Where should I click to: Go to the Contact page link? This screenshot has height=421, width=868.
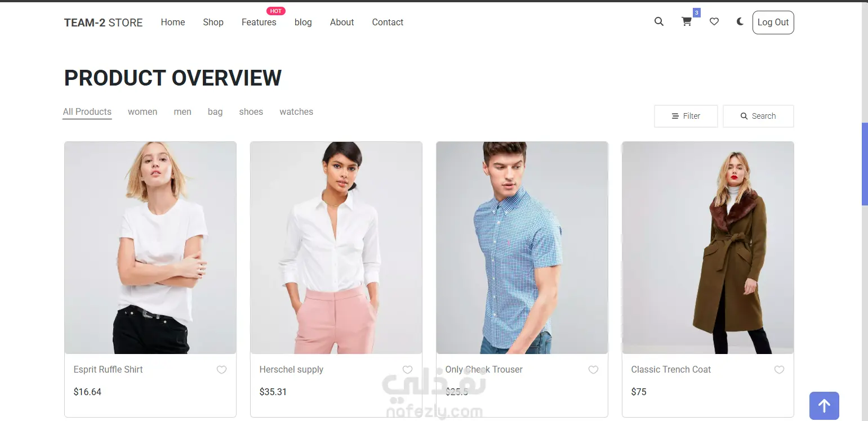pyautogui.click(x=388, y=22)
